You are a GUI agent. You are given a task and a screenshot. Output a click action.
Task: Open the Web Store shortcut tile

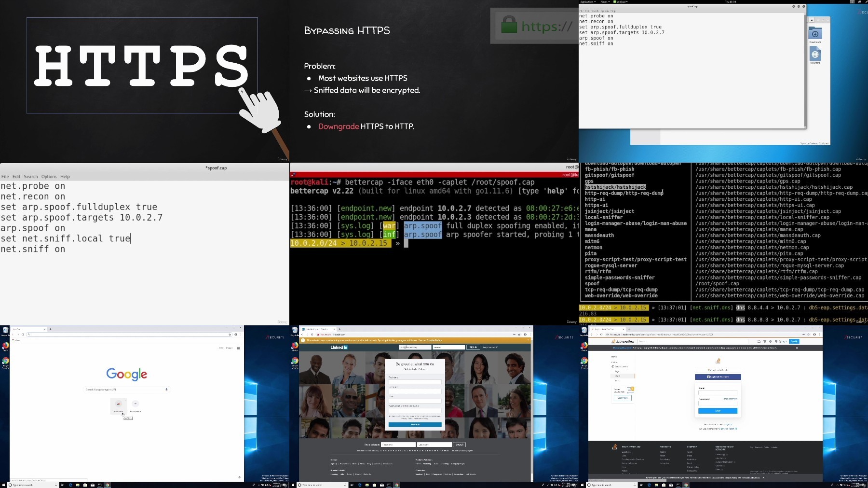pos(118,406)
